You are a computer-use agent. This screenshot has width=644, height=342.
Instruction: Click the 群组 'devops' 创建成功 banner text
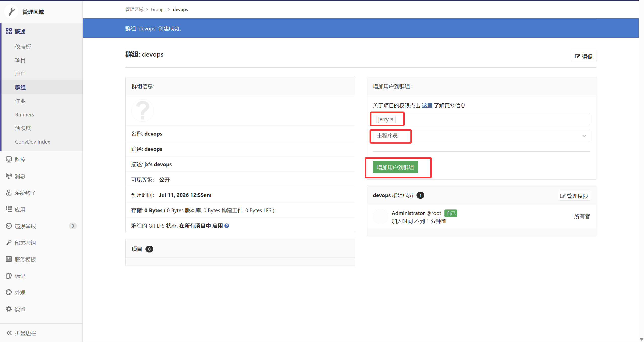click(x=154, y=28)
